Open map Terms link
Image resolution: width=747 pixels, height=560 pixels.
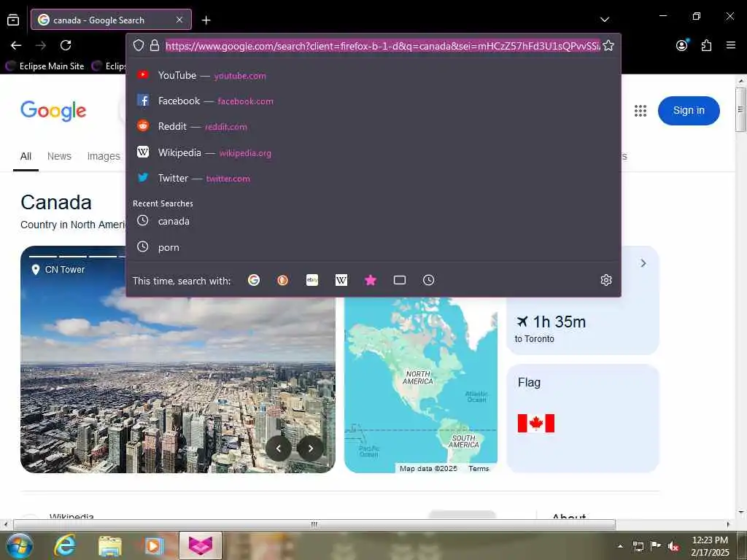479,469
